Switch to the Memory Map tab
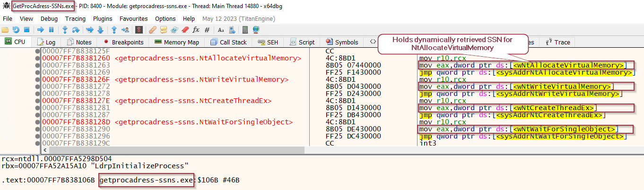This screenshot has width=644, height=190. [x=176, y=42]
